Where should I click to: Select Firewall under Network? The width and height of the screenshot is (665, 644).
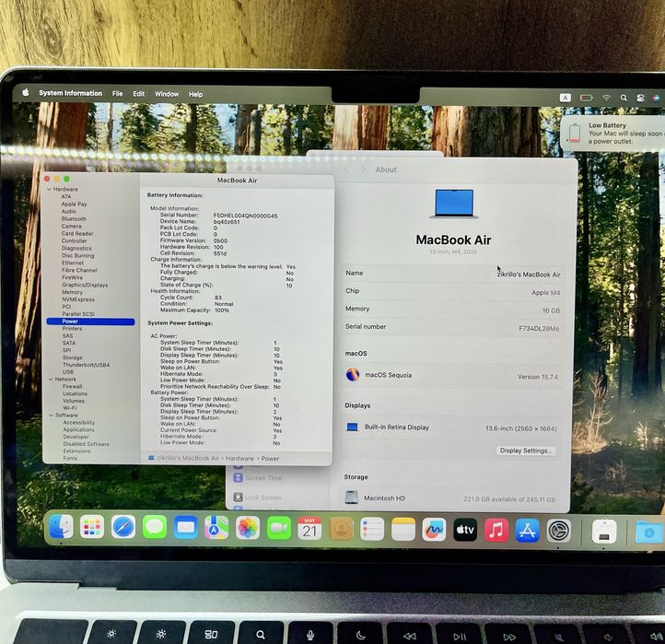(x=73, y=386)
